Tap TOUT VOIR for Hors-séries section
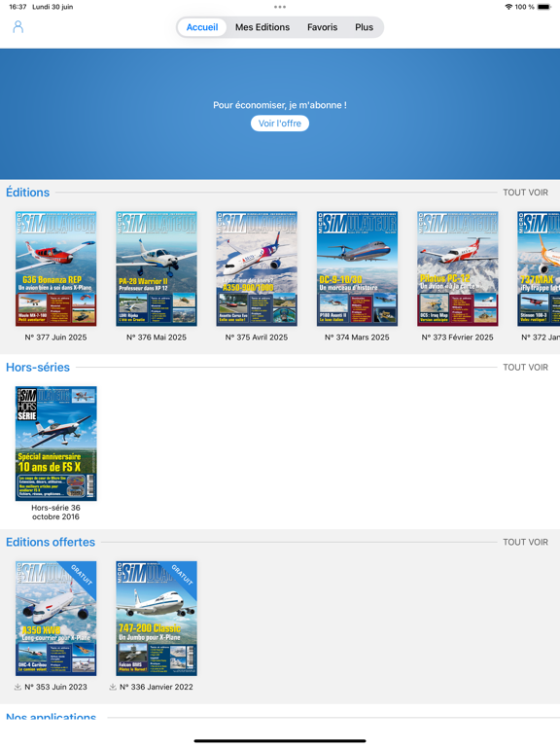The width and height of the screenshot is (560, 747). click(526, 368)
